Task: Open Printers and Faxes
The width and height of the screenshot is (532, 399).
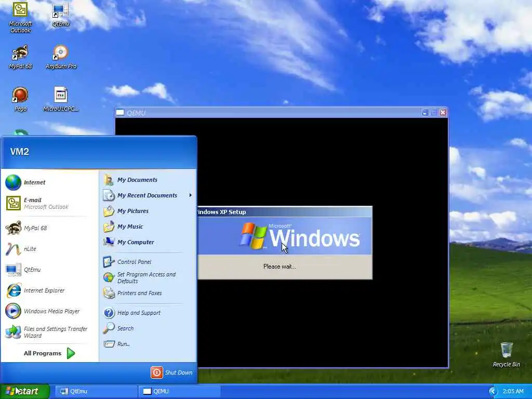Action: tap(148, 293)
